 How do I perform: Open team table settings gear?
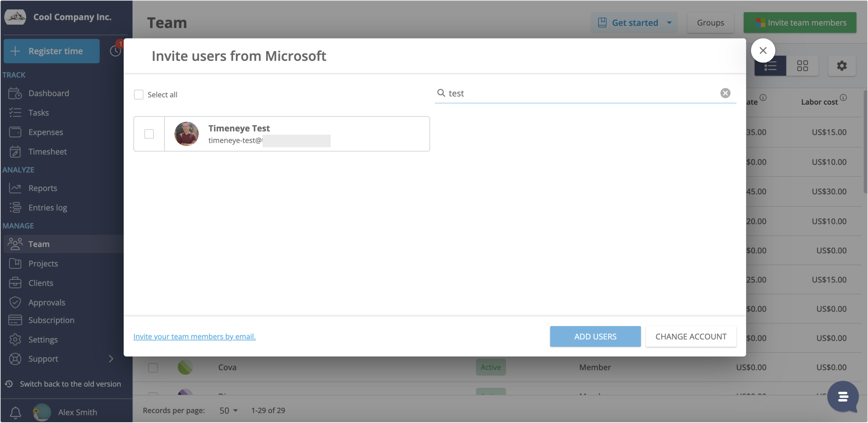click(842, 65)
